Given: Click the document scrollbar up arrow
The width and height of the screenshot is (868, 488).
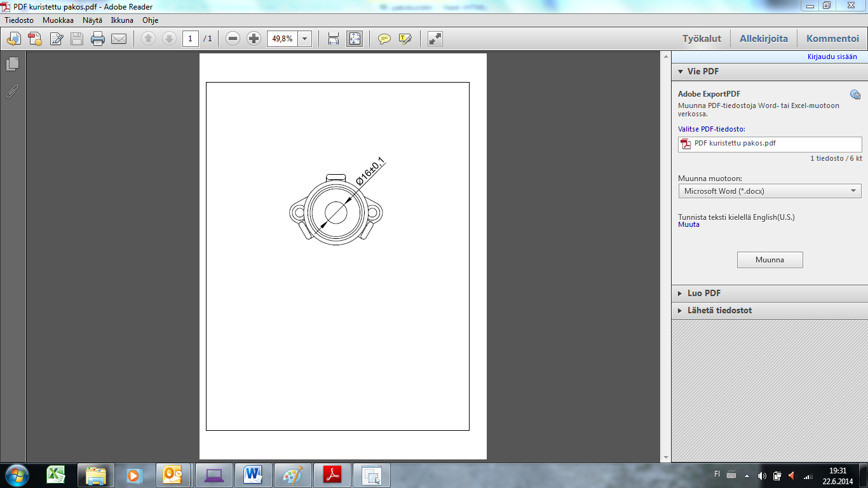Looking at the screenshot, I should (x=665, y=56).
